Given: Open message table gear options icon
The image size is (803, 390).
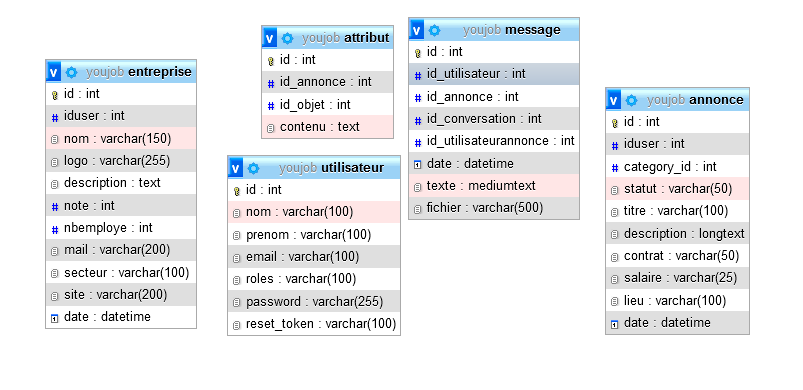Looking at the screenshot, I should pyautogui.click(x=435, y=31).
